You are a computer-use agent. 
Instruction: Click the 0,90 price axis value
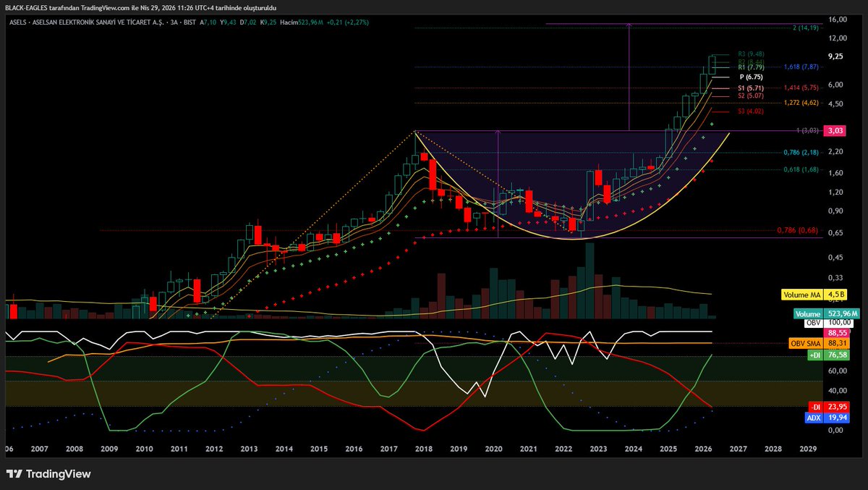pos(835,211)
